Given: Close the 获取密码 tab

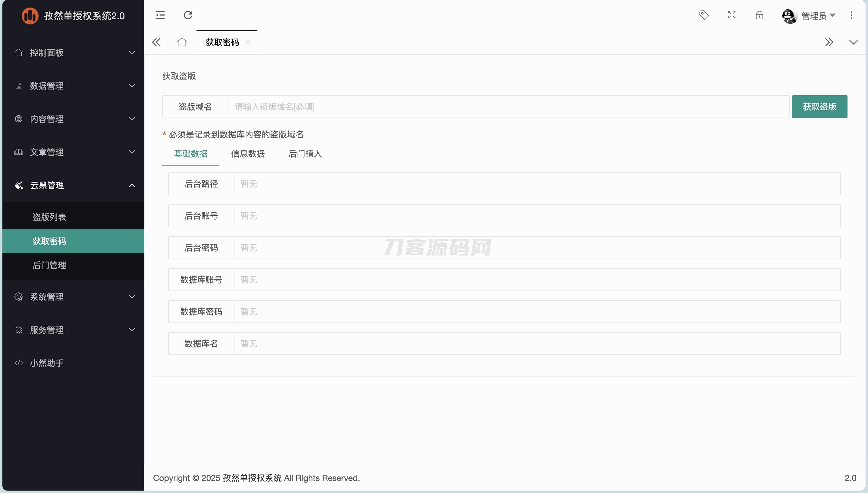Looking at the screenshot, I should 248,42.
